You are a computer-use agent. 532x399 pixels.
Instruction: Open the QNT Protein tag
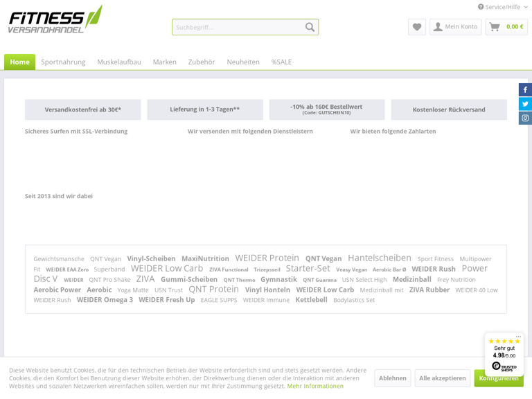click(x=214, y=289)
